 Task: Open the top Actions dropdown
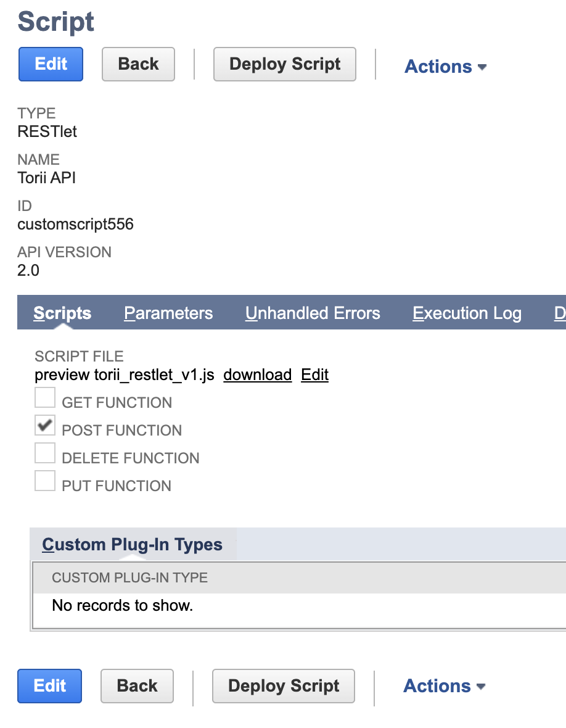coord(438,67)
